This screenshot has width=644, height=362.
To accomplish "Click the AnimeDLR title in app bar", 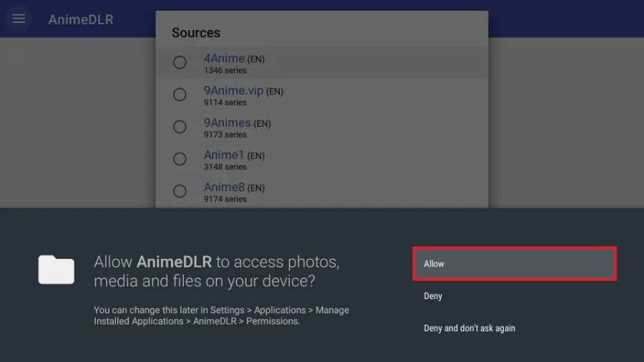I will click(x=80, y=19).
